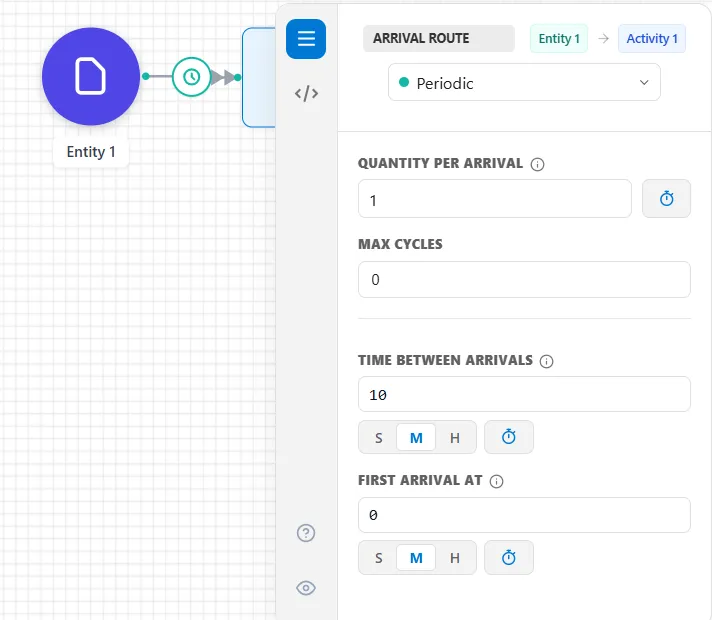This screenshot has width=712, height=620.
Task: Open stopwatch next to Quantity Per Arrival
Action: [666, 198]
